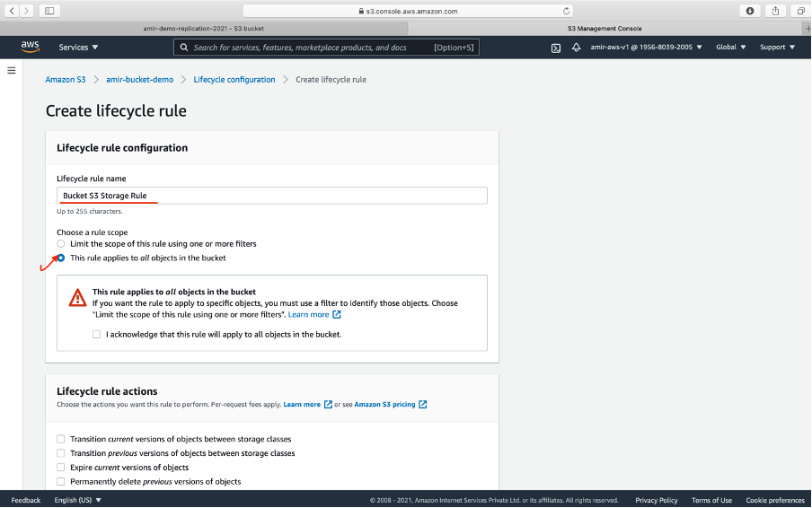Enable Transition previous versions checkbox
This screenshot has height=508, width=812.
[x=60, y=453]
